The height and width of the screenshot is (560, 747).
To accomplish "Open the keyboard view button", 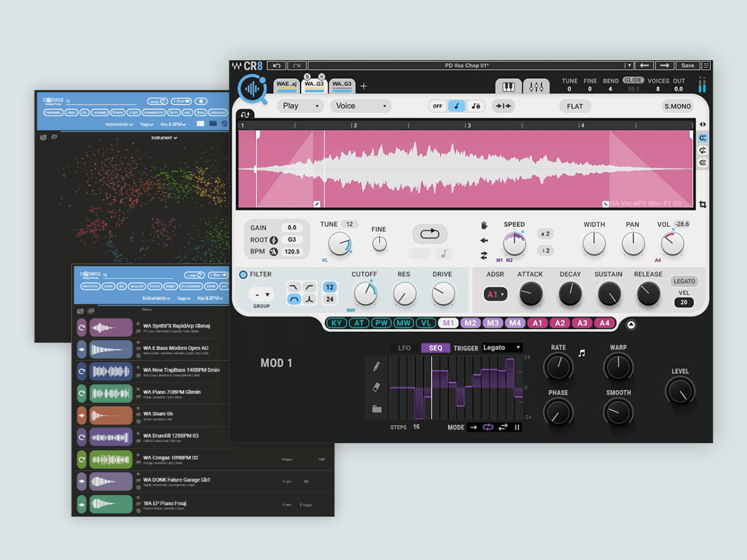I will 508,87.
